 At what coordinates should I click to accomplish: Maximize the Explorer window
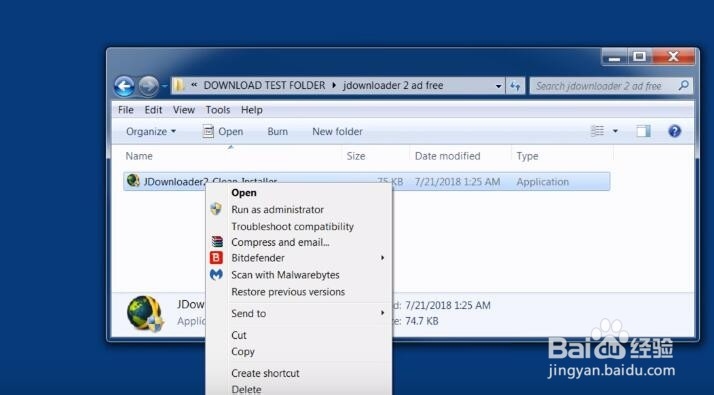tap(640, 56)
